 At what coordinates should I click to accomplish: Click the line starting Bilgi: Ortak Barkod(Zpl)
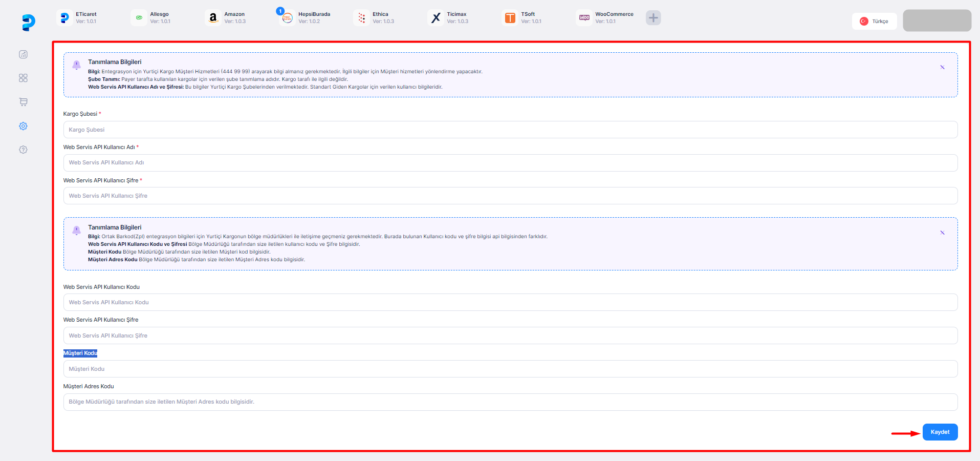click(318, 237)
